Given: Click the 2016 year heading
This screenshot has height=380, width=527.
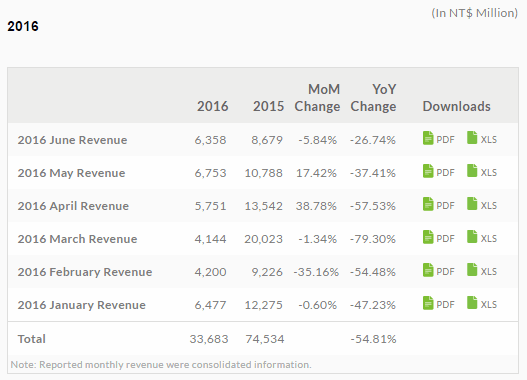Looking at the screenshot, I should click(23, 26).
